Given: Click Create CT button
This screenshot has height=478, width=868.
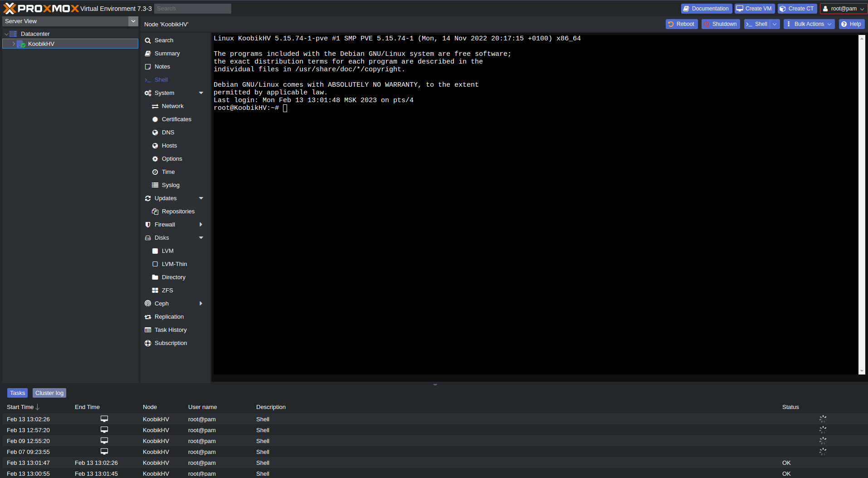Looking at the screenshot, I should [797, 9].
